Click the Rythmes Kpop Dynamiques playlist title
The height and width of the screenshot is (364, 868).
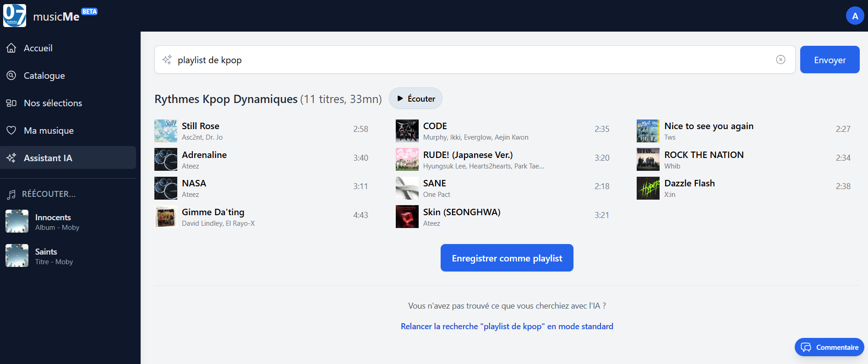point(226,99)
